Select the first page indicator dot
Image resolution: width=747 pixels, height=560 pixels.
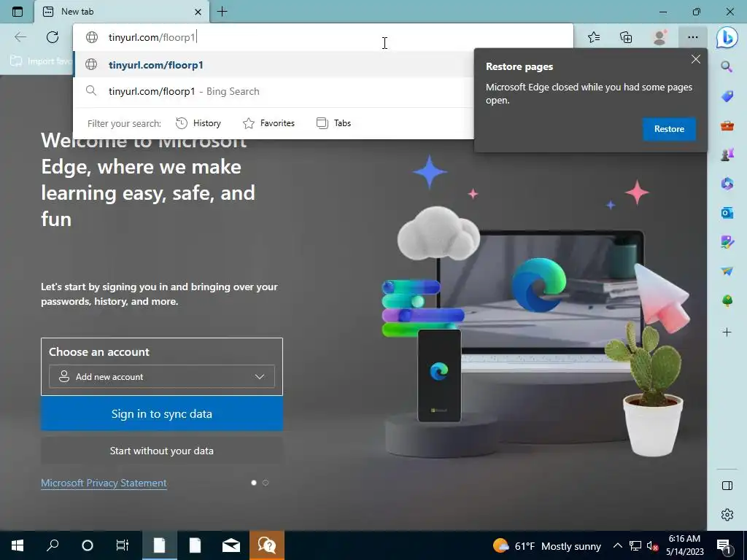(x=254, y=483)
